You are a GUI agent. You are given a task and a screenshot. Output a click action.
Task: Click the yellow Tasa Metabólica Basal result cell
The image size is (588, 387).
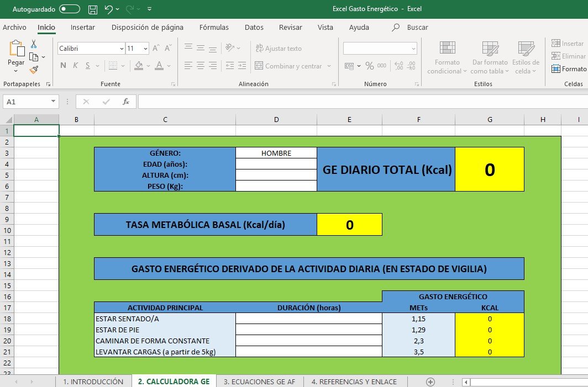[349, 224]
